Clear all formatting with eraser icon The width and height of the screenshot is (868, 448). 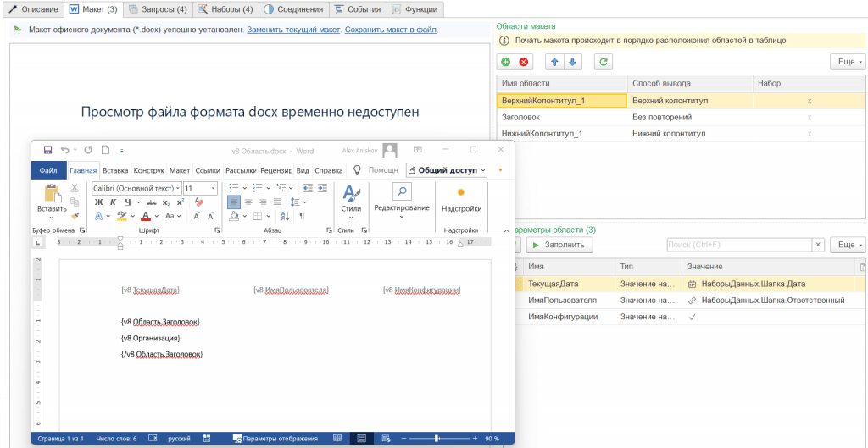click(199, 202)
